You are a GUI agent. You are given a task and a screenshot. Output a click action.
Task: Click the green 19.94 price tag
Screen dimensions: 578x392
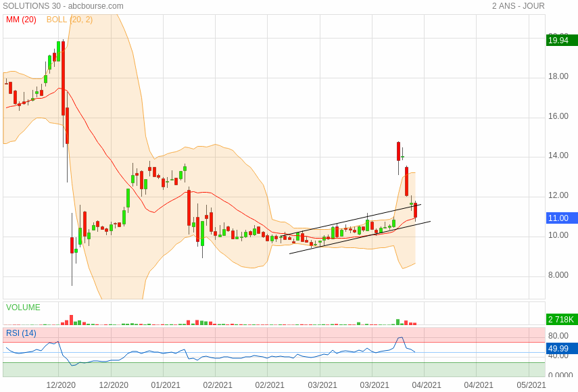tap(562, 40)
